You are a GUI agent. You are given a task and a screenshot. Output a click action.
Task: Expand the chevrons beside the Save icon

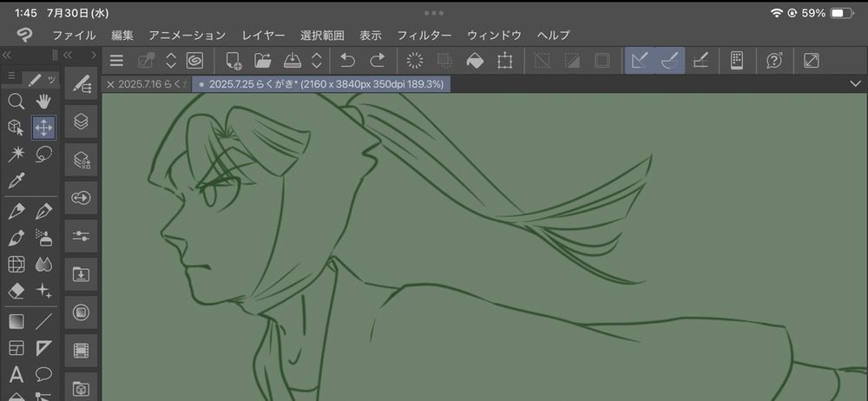tap(317, 61)
